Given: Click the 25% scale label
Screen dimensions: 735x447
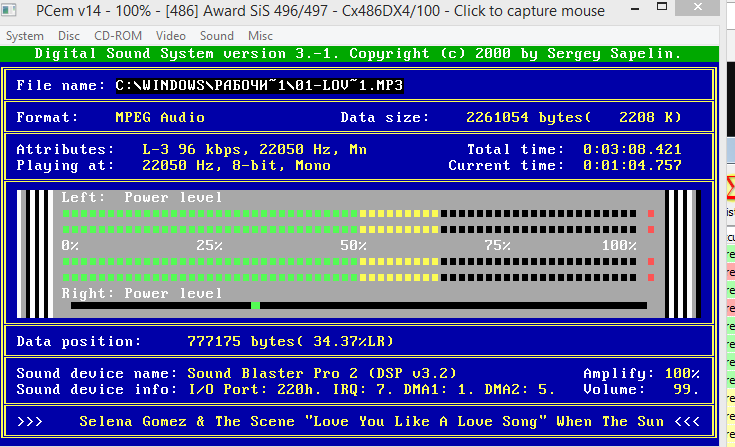Looking at the screenshot, I should tap(210, 246).
